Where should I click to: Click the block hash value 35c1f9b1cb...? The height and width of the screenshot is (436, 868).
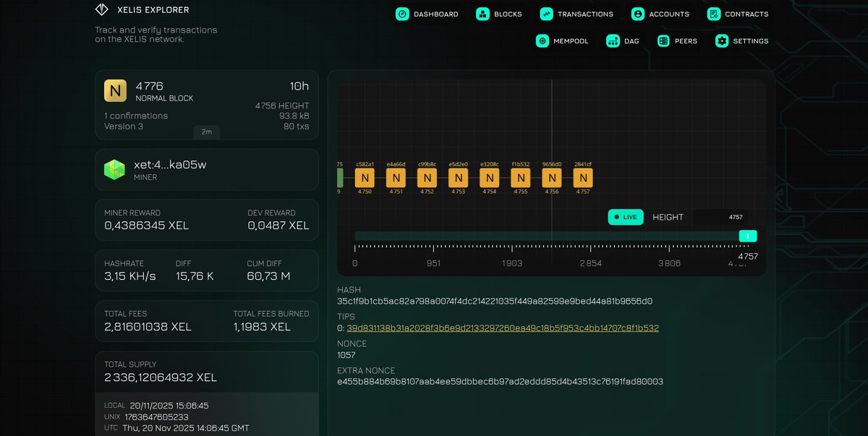point(495,302)
